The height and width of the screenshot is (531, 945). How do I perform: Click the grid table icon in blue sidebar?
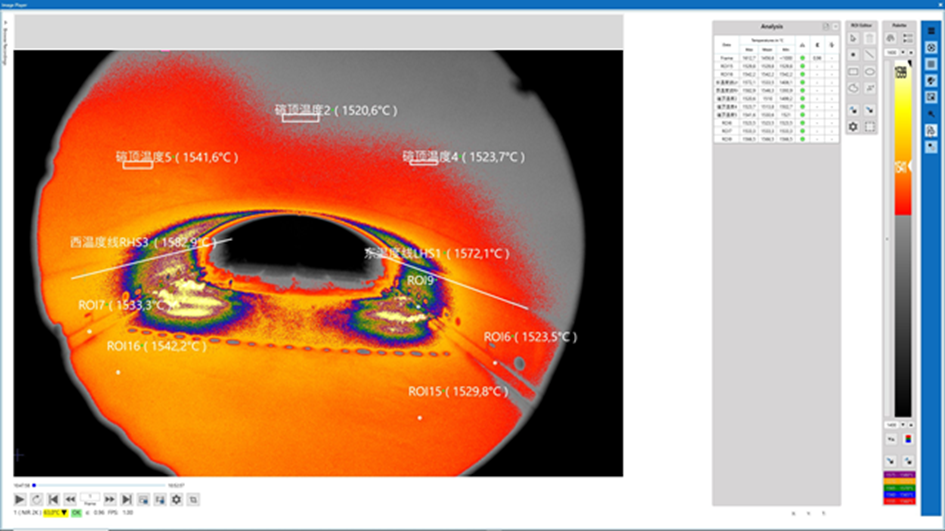click(x=931, y=64)
